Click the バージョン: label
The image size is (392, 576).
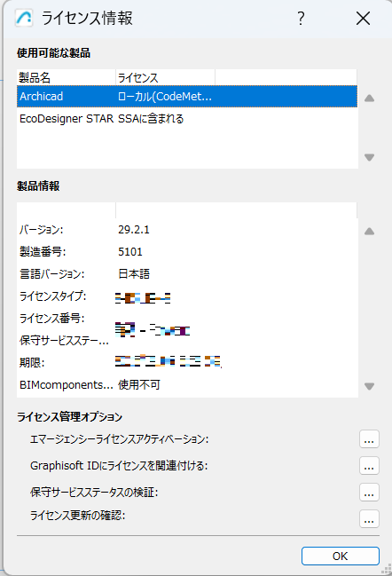[x=41, y=230]
